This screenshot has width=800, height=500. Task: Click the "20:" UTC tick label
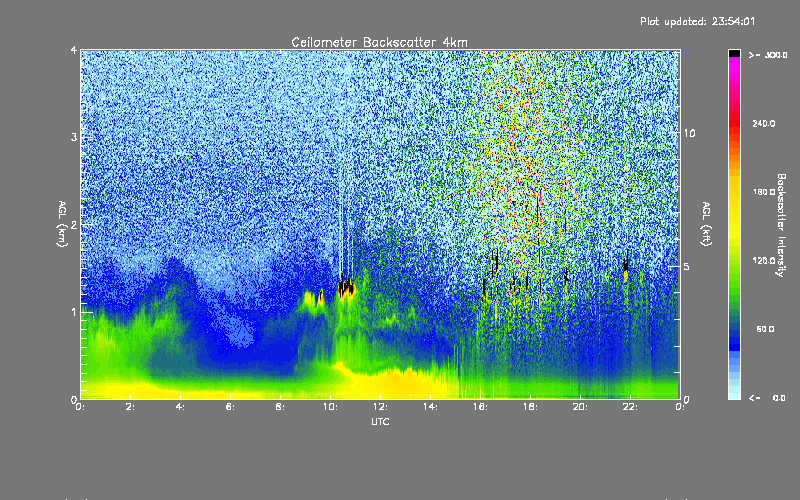coord(580,407)
